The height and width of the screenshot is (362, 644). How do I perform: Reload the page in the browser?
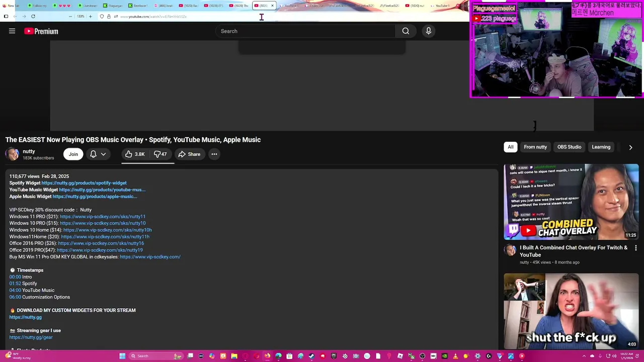coord(33,17)
